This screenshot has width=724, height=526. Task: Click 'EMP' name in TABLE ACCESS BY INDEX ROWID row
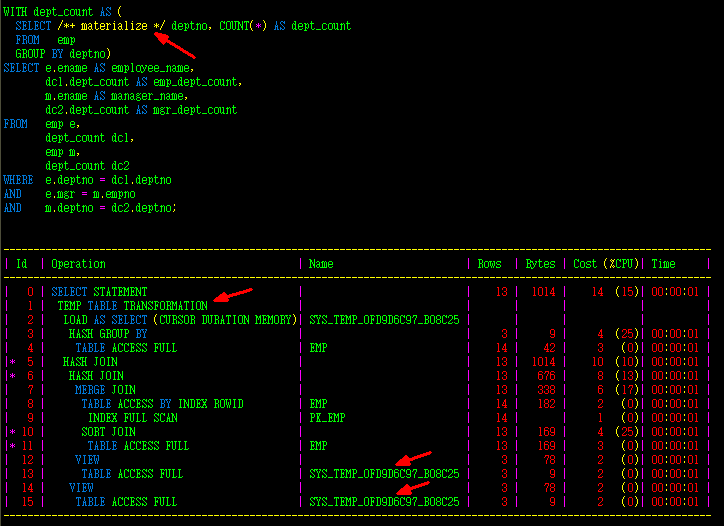click(x=318, y=404)
